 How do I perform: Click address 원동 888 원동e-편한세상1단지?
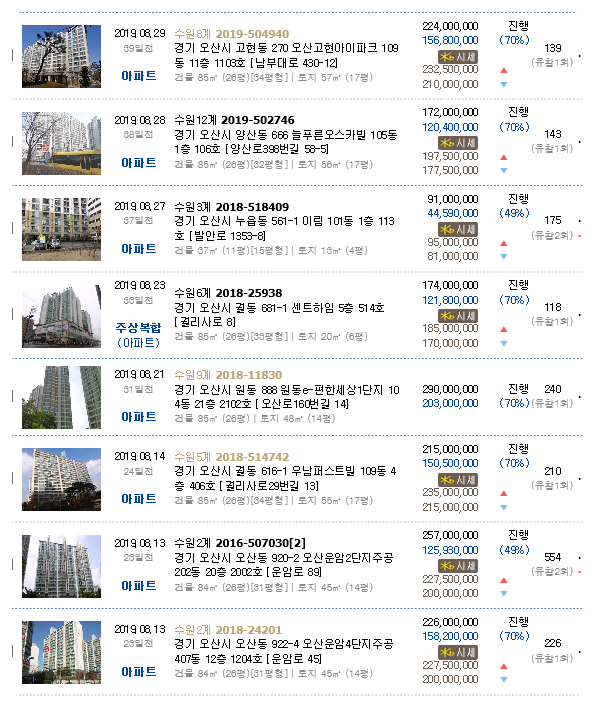click(287, 397)
